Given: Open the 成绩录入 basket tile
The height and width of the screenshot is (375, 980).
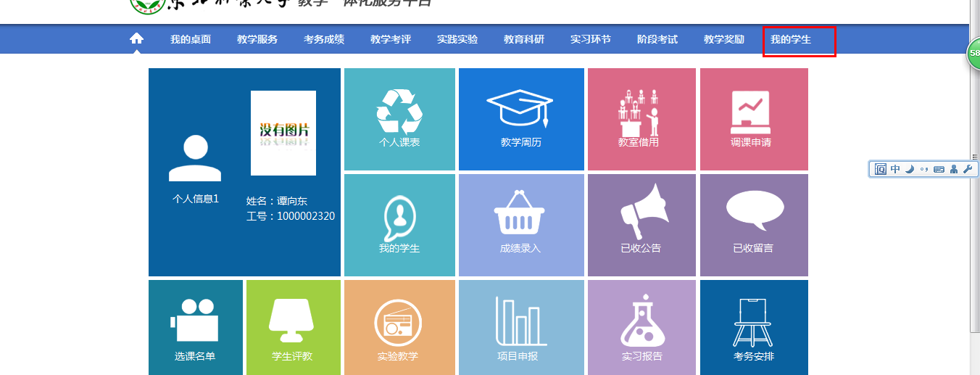Looking at the screenshot, I should click(x=520, y=224).
